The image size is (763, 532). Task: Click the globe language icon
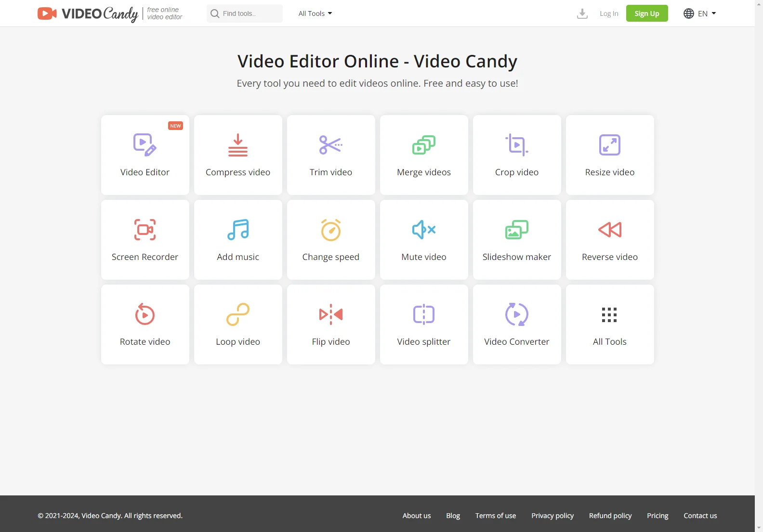(x=689, y=13)
